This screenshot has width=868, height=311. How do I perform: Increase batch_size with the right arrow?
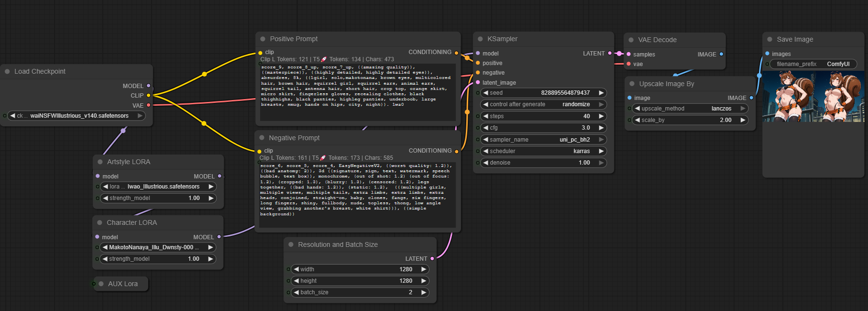pos(423,292)
